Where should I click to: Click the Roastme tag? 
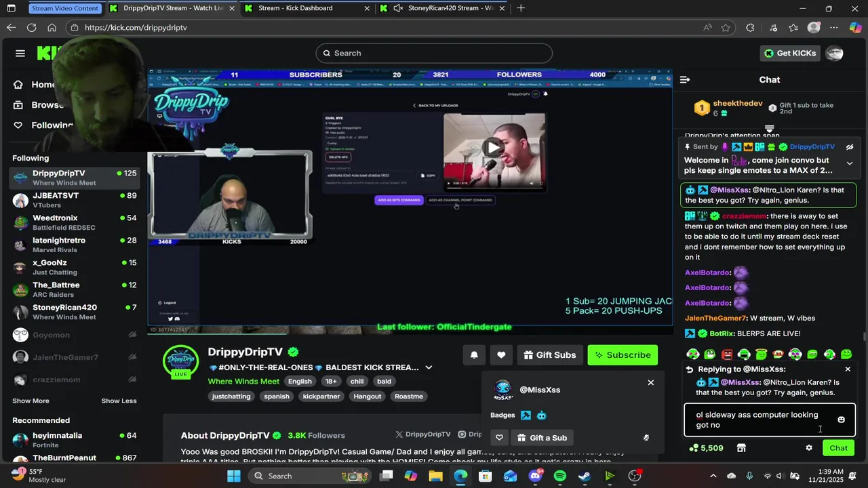point(408,396)
